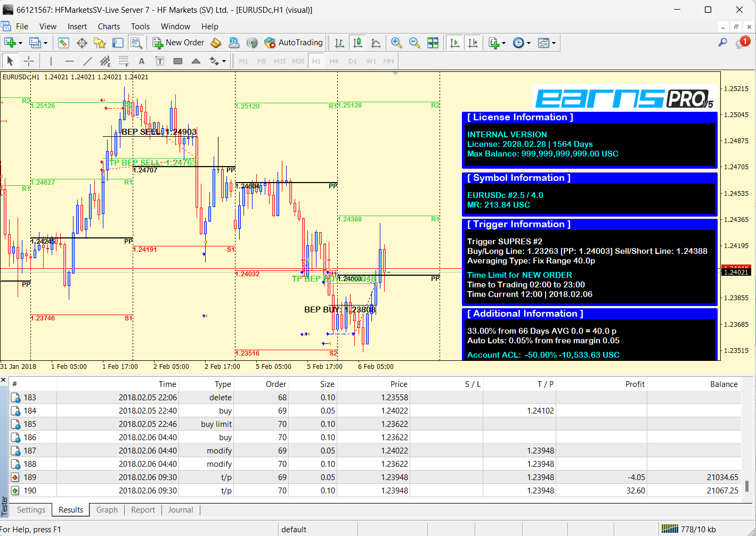Switch chart to bar chart mode

pos(339,43)
